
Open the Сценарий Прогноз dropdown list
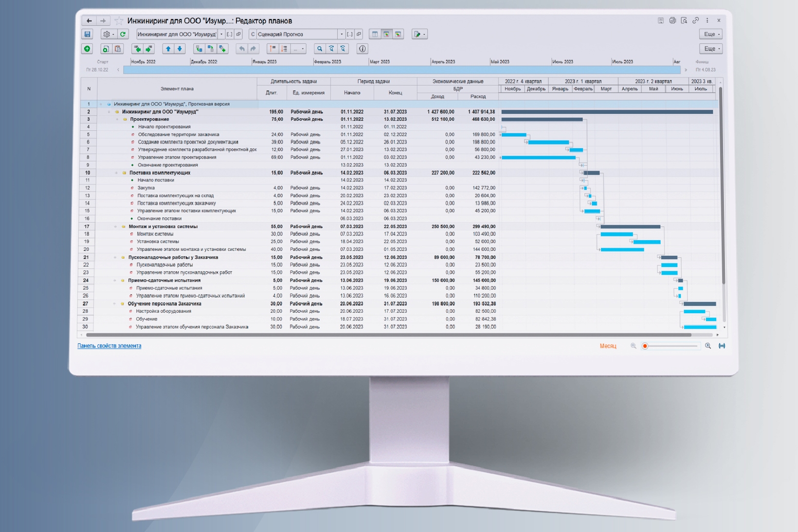[x=342, y=35]
